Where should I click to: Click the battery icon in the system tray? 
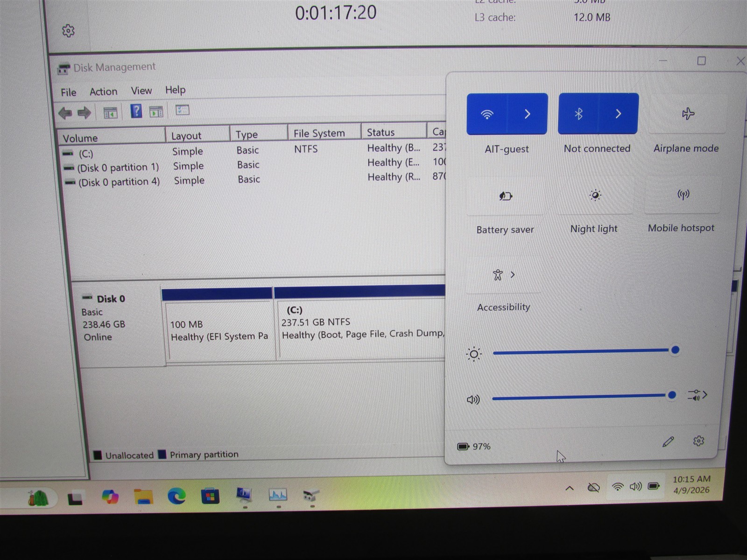coord(654,486)
